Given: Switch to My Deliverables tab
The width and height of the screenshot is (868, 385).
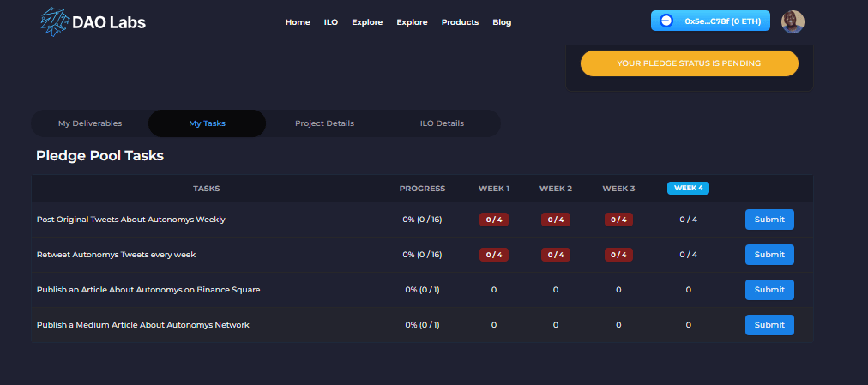Looking at the screenshot, I should click(90, 123).
